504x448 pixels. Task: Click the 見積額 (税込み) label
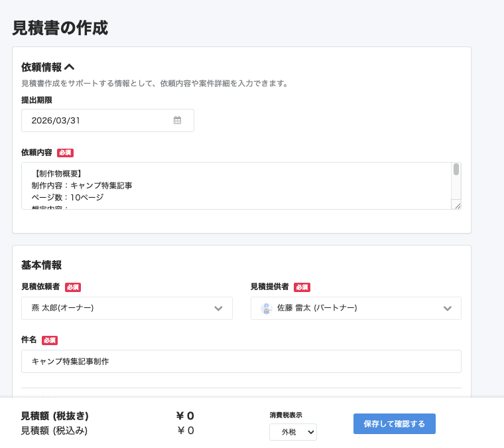54,430
